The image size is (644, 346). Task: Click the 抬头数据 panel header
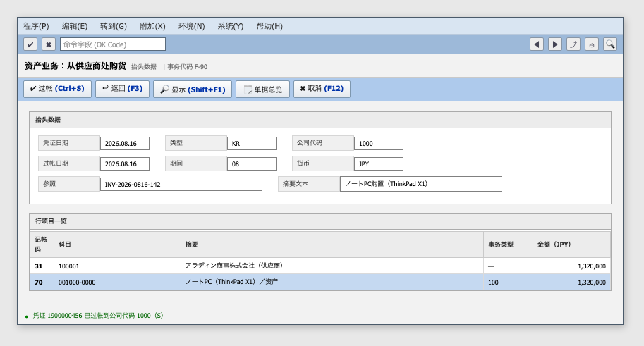pos(320,120)
